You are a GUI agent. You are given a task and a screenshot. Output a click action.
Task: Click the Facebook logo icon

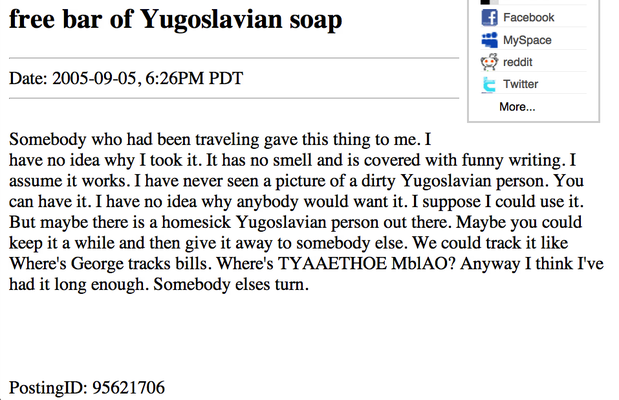point(490,18)
